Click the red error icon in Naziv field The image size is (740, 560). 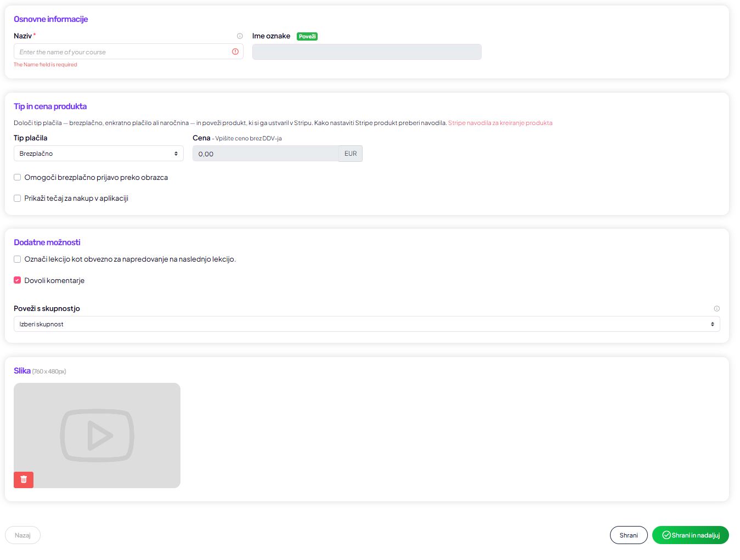235,52
